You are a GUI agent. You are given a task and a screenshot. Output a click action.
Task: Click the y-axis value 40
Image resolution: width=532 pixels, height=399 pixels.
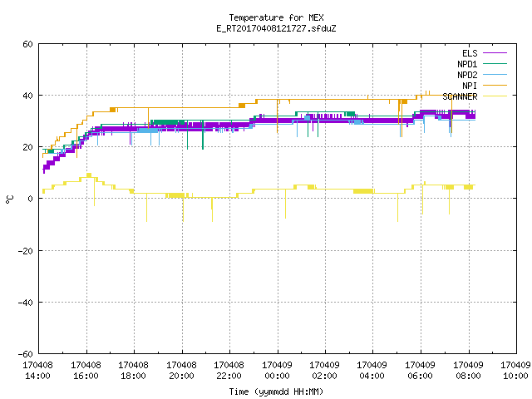click(27, 96)
